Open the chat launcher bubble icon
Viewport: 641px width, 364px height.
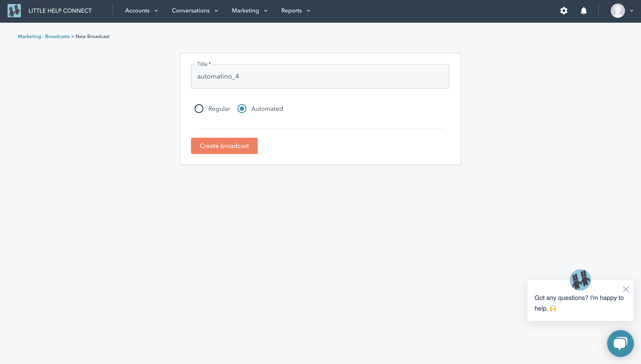pos(620,343)
